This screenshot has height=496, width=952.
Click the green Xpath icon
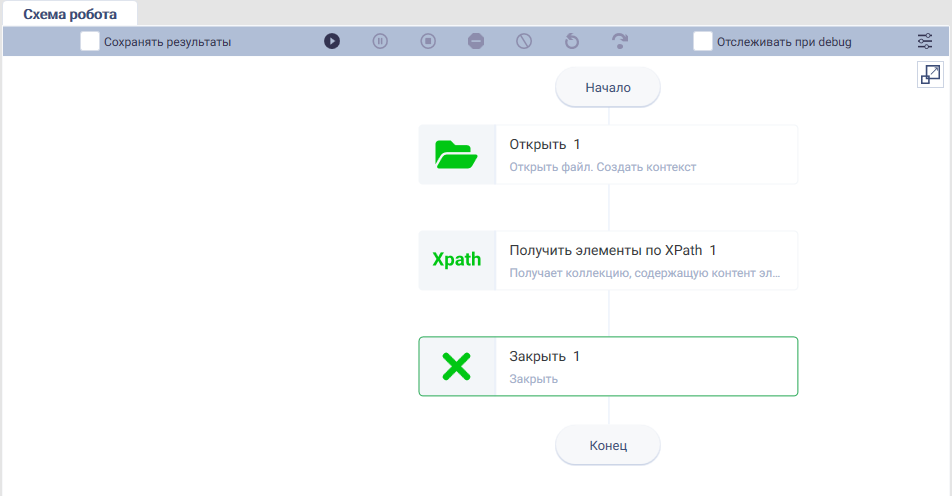click(x=457, y=260)
